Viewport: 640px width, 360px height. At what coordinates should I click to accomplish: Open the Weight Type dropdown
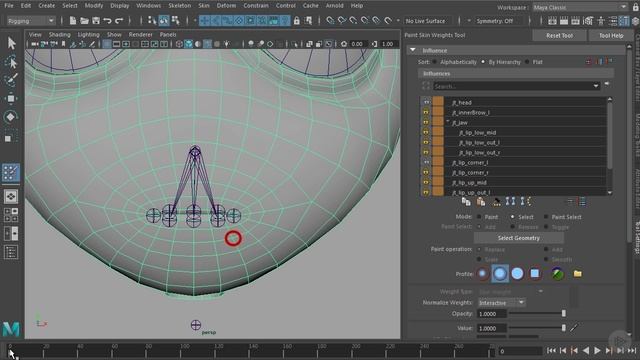pyautogui.click(x=511, y=291)
